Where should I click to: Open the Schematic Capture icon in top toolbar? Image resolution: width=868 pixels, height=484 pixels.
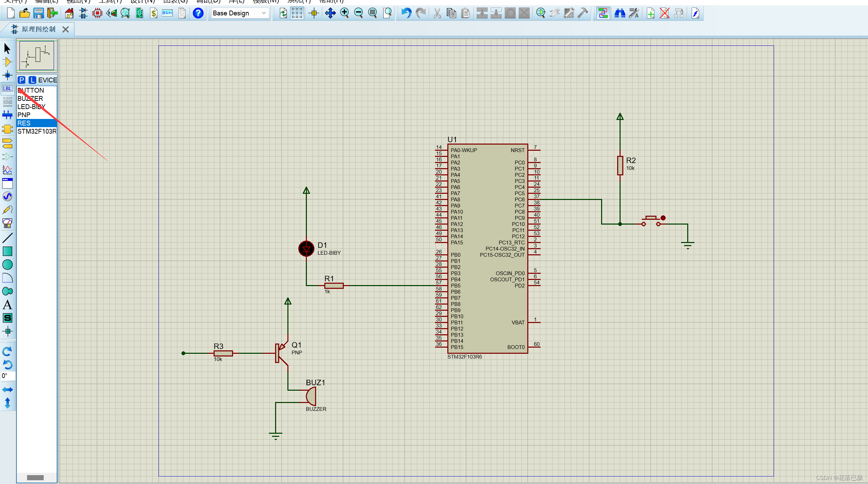click(x=83, y=13)
